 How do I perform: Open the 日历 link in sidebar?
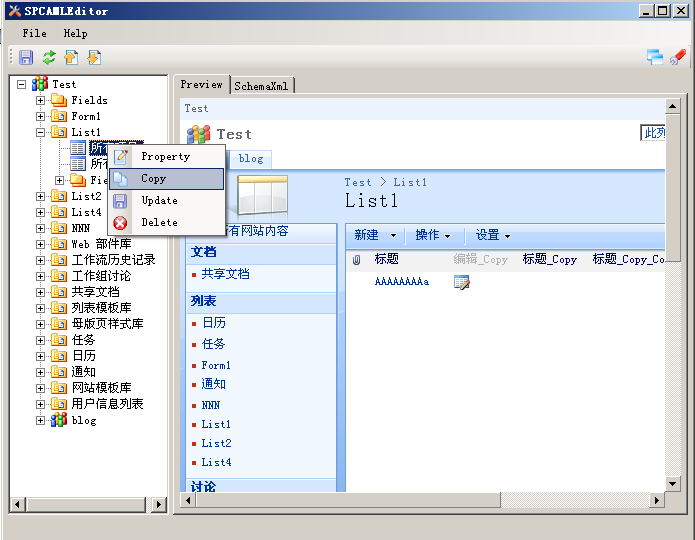point(214,323)
